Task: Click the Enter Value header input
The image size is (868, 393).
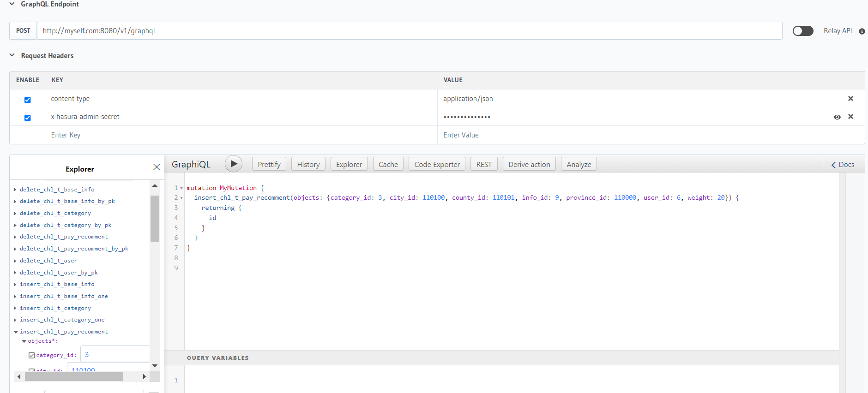Action: [651, 135]
